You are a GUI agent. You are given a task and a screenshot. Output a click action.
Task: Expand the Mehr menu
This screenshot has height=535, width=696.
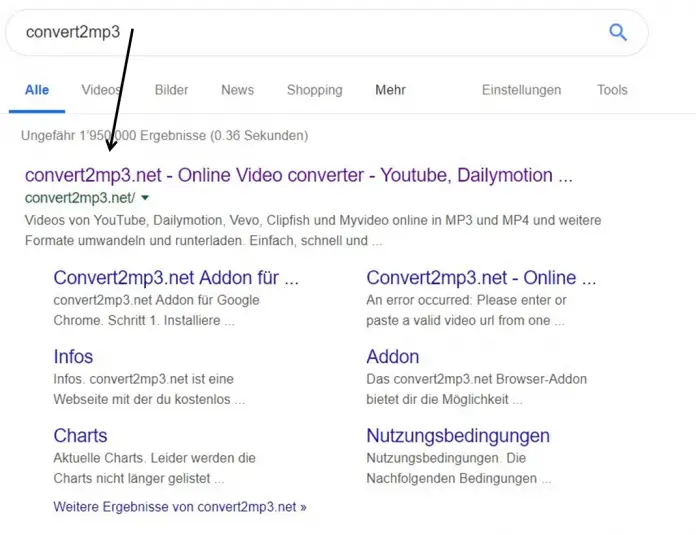pyautogui.click(x=390, y=90)
